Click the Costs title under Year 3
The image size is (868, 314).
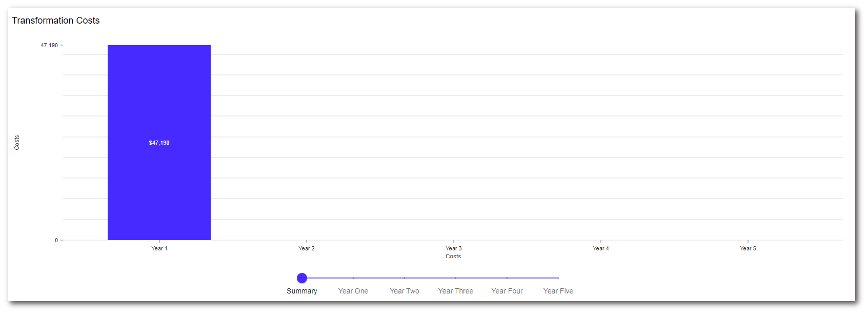tap(453, 256)
